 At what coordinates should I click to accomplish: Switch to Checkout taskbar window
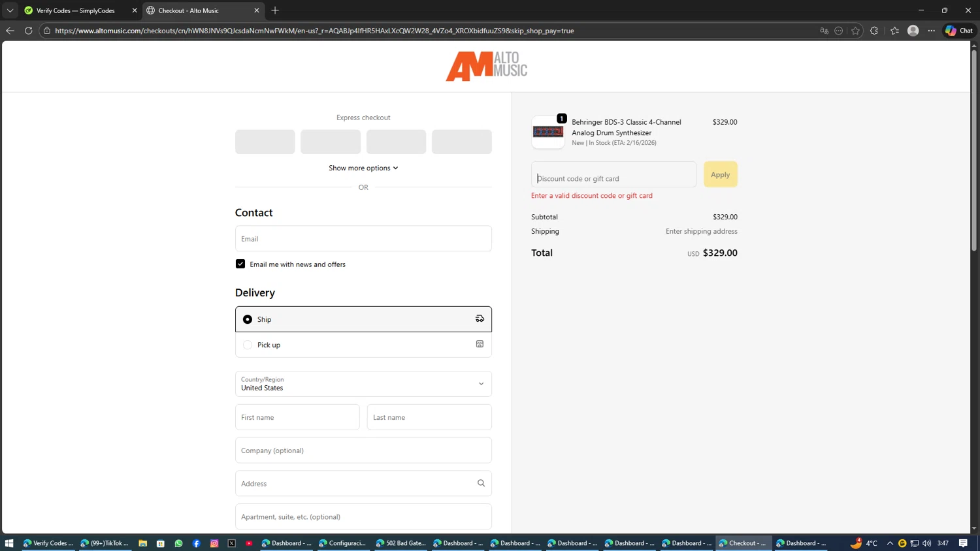coord(743,543)
